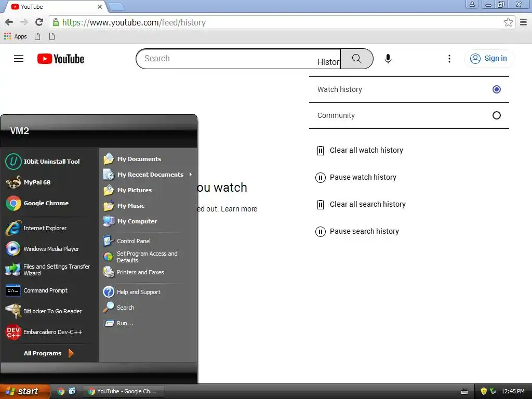Open the Learn more link
Viewport: 532px width, 399px height.
coord(239,209)
